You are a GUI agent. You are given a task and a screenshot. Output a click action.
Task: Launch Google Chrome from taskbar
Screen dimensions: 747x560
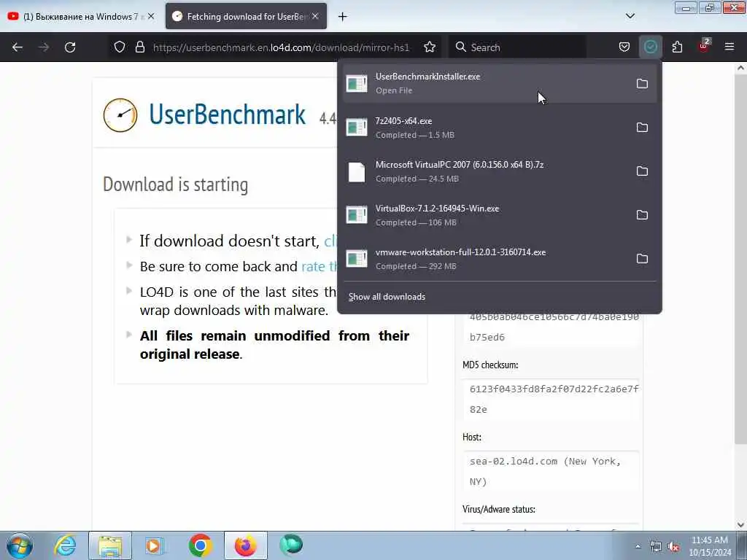pos(200,545)
